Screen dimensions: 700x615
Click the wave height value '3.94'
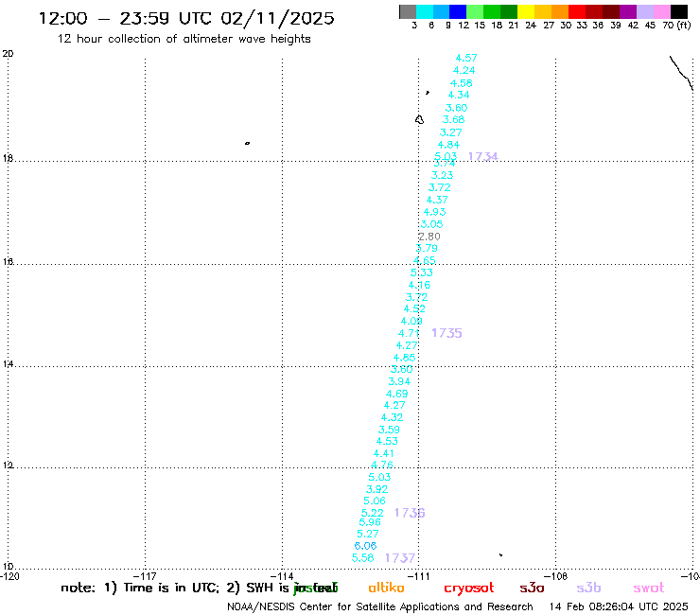399,382
